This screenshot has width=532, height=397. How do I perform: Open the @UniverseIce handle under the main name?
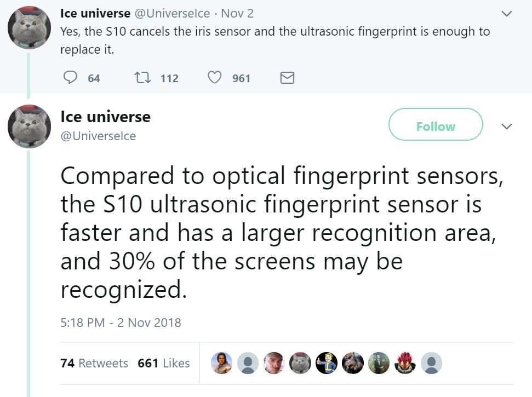98,136
